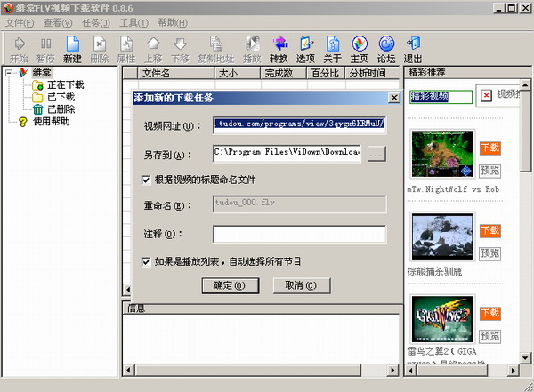
Task: Click the 新建 (New) toolbar icon
Action: pyautogui.click(x=72, y=47)
